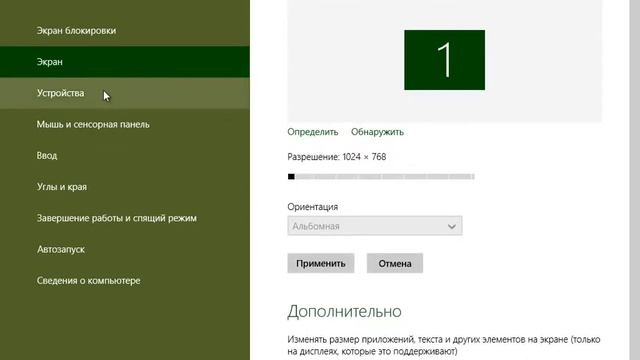The height and width of the screenshot is (360, 640).
Task: Select monitor 1 thumbnail
Action: coord(444,60)
